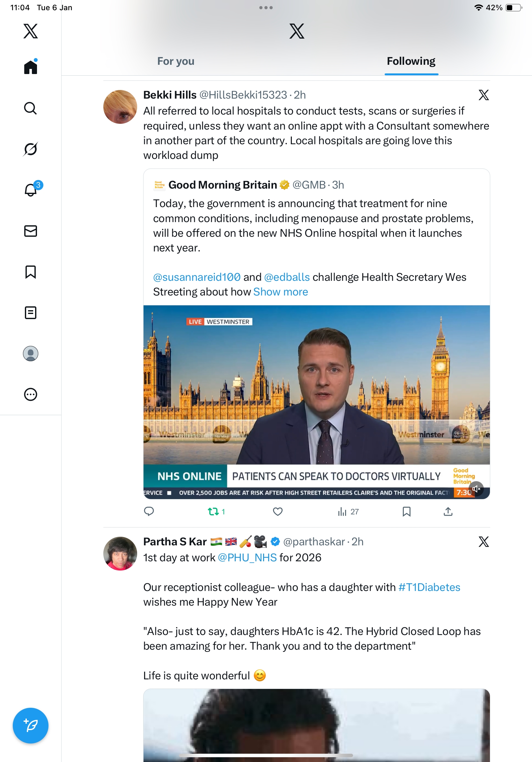Open Grok menu on Partha S Kar's post
The height and width of the screenshot is (762, 532).
click(x=484, y=542)
